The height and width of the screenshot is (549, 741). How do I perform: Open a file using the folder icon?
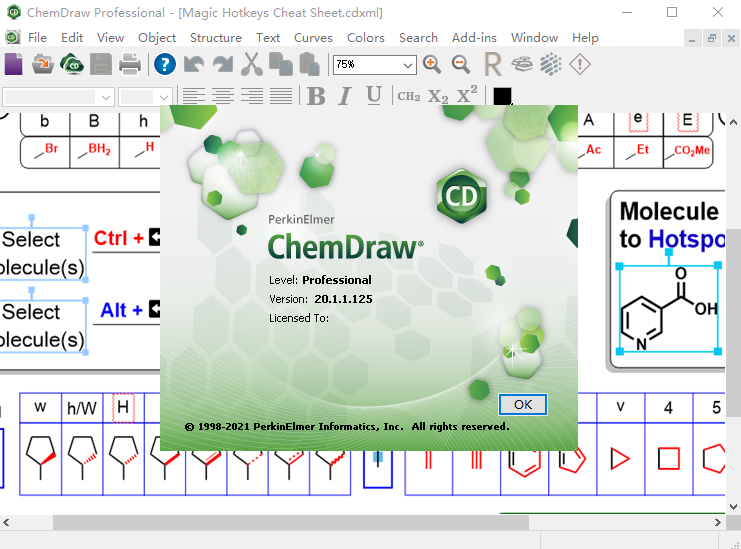pyautogui.click(x=43, y=64)
